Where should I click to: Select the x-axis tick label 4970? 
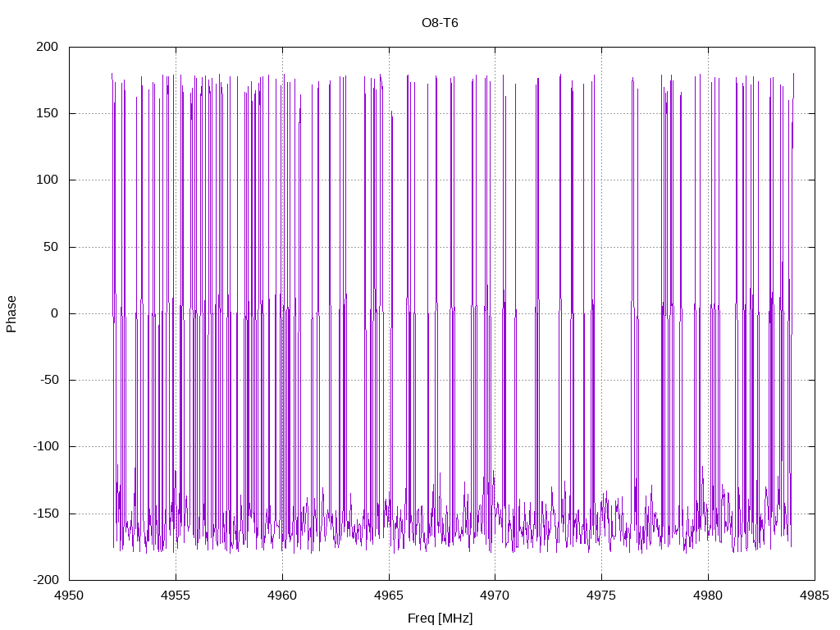coord(495,596)
